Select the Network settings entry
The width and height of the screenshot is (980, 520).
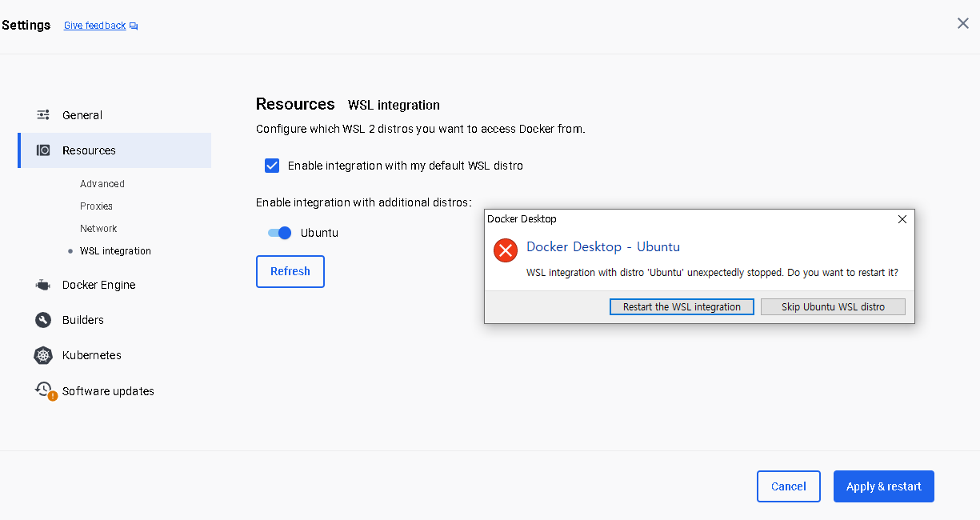coord(98,228)
